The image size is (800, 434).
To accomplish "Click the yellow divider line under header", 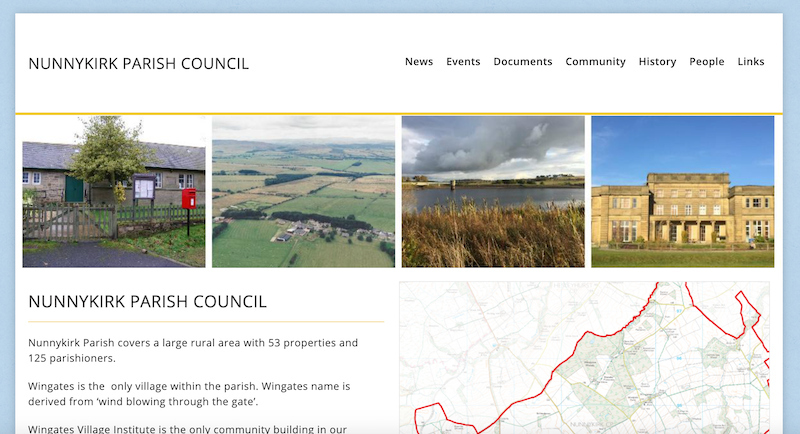I will (398, 113).
